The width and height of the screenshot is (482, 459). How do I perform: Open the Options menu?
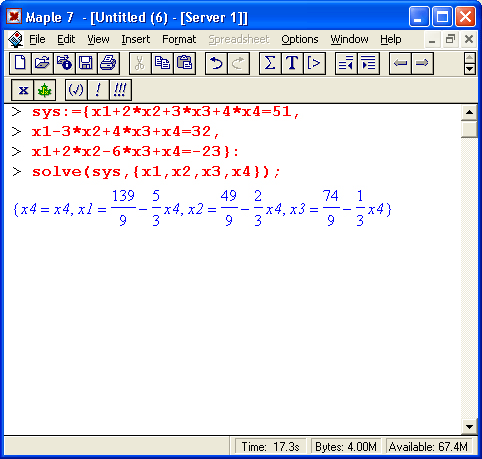pos(300,39)
